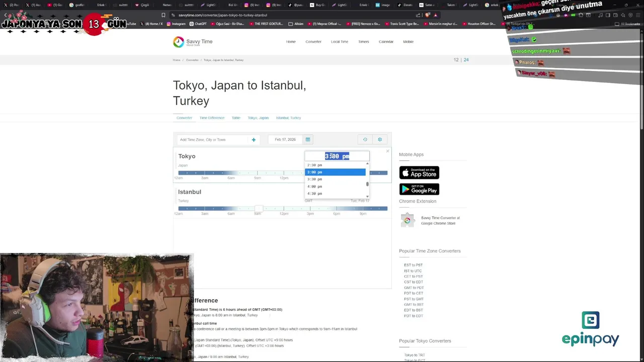Select the Table sub-tab
Viewport: 644px width, 362px height.
coord(236,118)
